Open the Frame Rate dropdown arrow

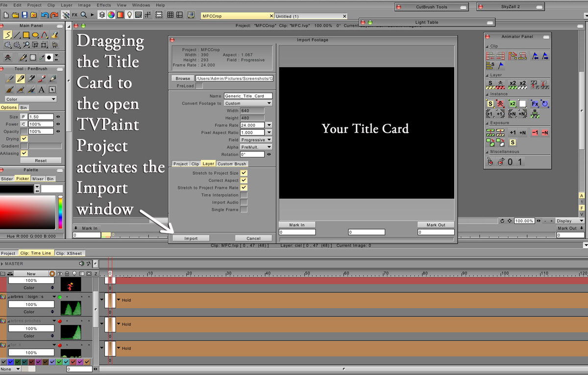269,125
